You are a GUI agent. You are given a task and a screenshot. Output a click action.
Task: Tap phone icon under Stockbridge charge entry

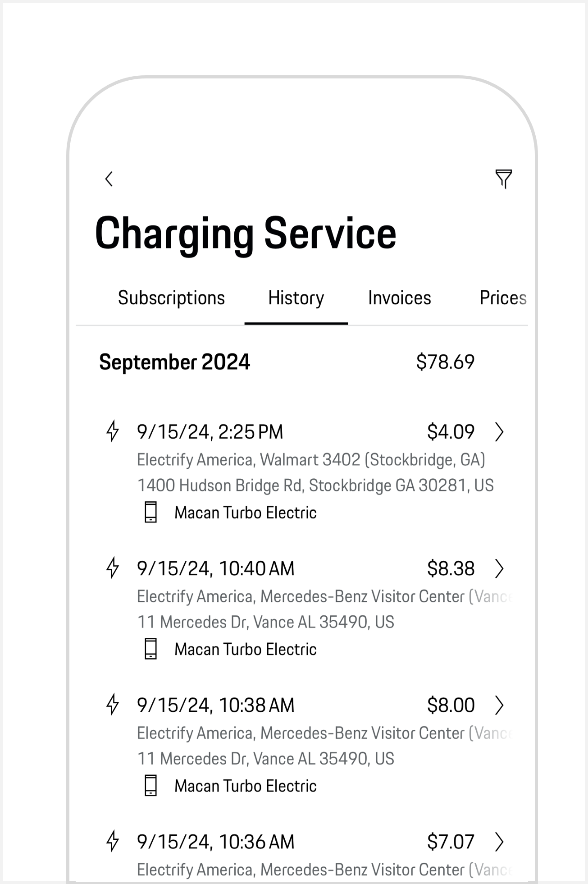coord(150,512)
